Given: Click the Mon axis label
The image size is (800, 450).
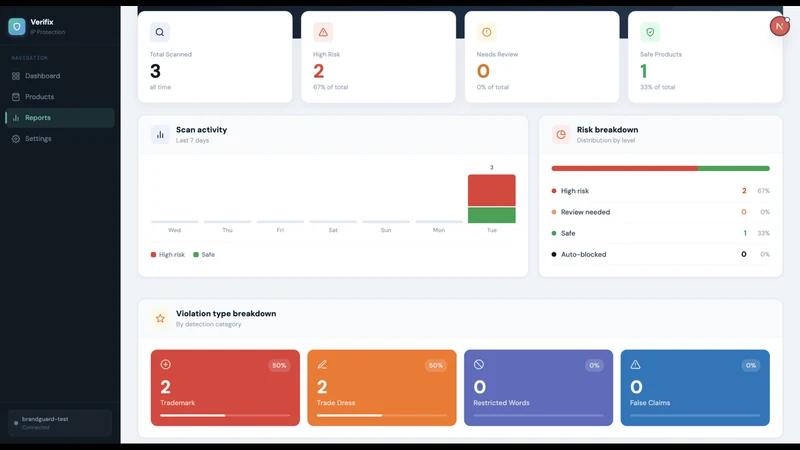Looking at the screenshot, I should (x=439, y=230).
